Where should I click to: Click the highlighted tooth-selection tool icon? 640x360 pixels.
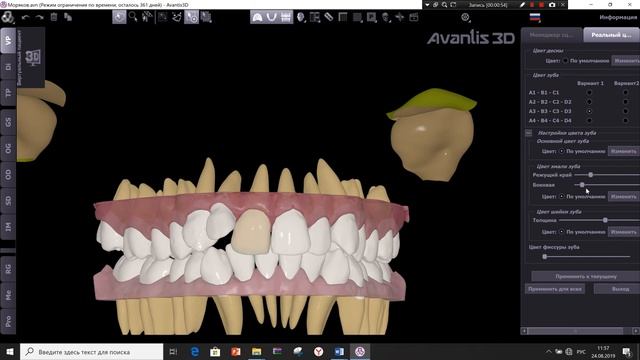click(x=191, y=17)
